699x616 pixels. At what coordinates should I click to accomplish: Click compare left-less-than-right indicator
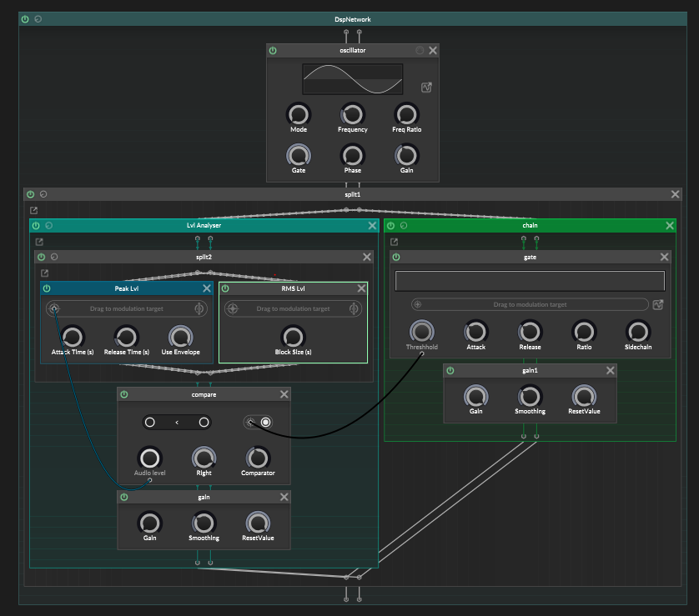click(177, 422)
